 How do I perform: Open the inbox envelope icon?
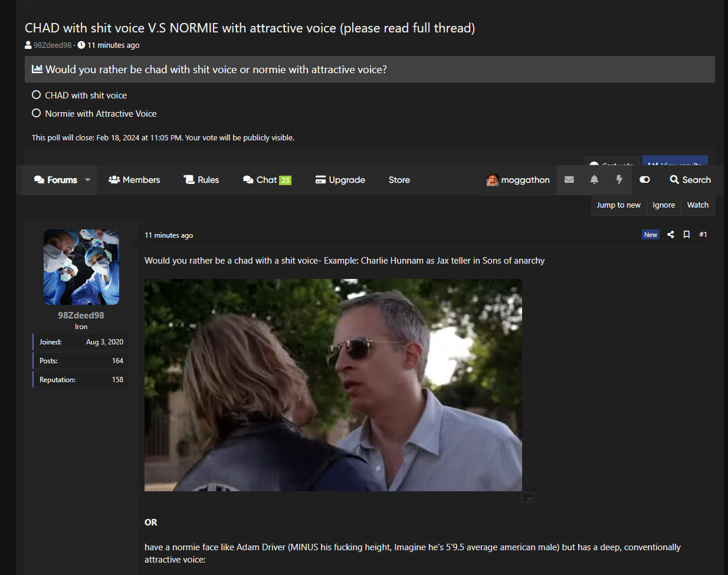[569, 180]
